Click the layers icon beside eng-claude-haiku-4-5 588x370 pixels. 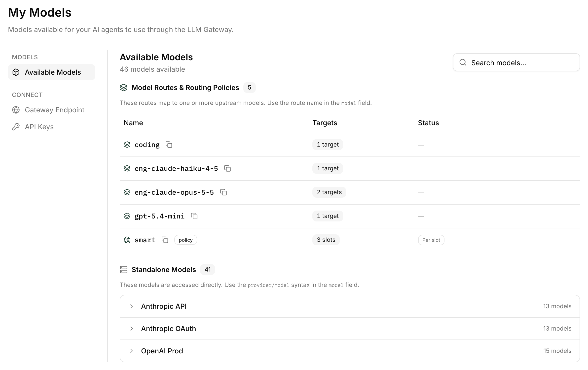click(x=127, y=168)
